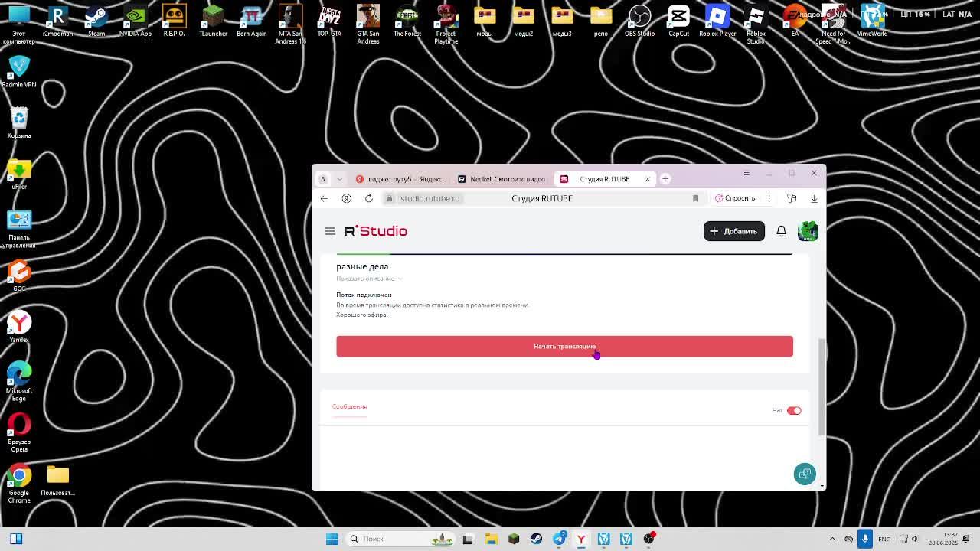The image size is (980, 551).
Task: Open the support chat widget button
Action: coord(805,474)
